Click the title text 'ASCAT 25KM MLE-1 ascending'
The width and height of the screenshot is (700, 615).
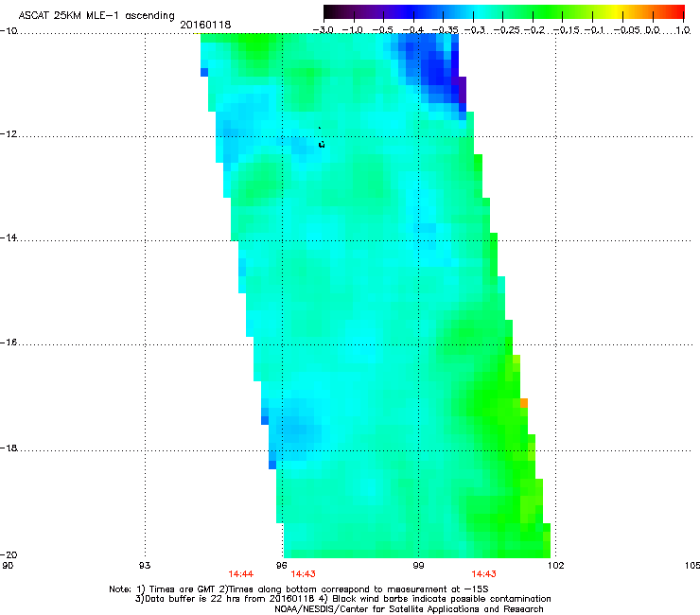[x=96, y=16]
